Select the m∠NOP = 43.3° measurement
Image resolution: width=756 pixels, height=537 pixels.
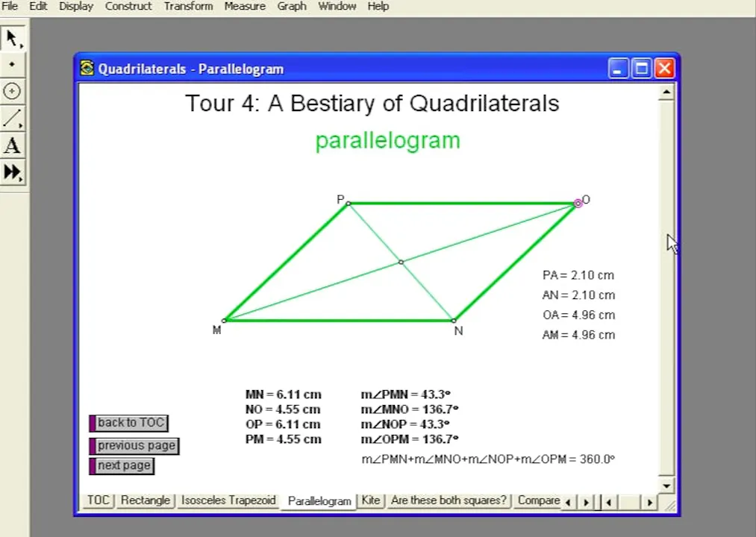[405, 424]
